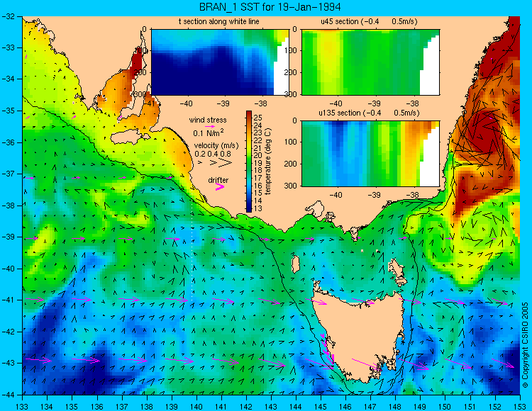
Task: Click depth label 200 on u45 section axis
Action: click(x=291, y=72)
